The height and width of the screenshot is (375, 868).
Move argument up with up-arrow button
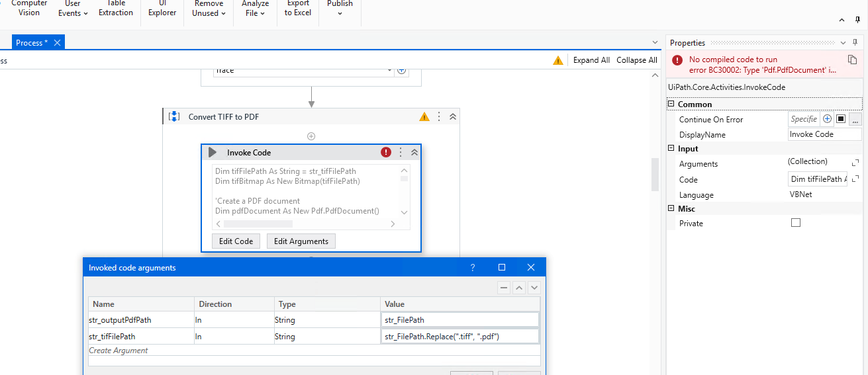[x=519, y=288]
